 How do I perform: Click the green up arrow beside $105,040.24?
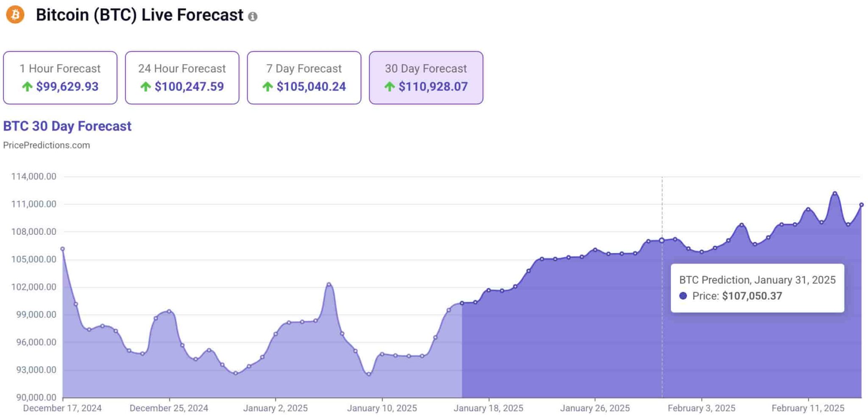point(267,87)
